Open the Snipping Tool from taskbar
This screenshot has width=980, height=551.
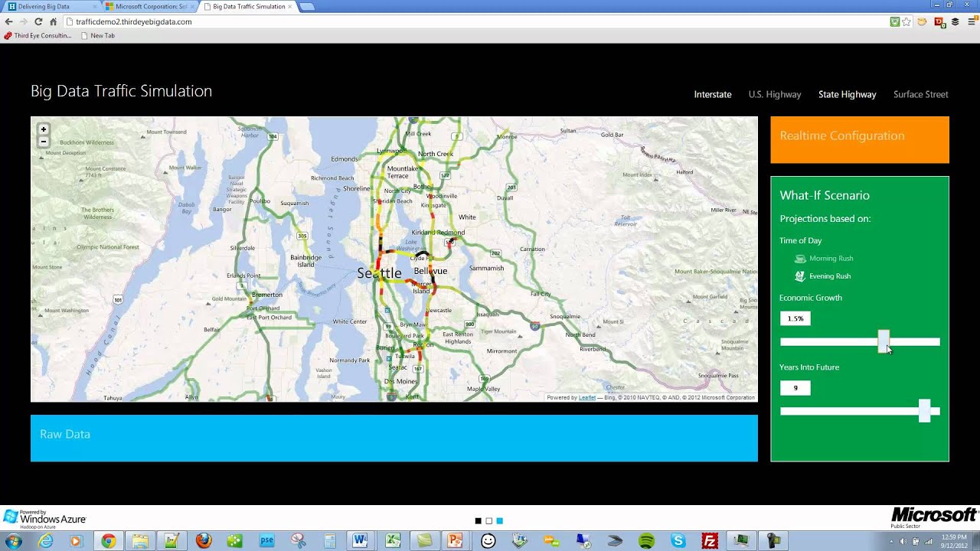pyautogui.click(x=299, y=541)
